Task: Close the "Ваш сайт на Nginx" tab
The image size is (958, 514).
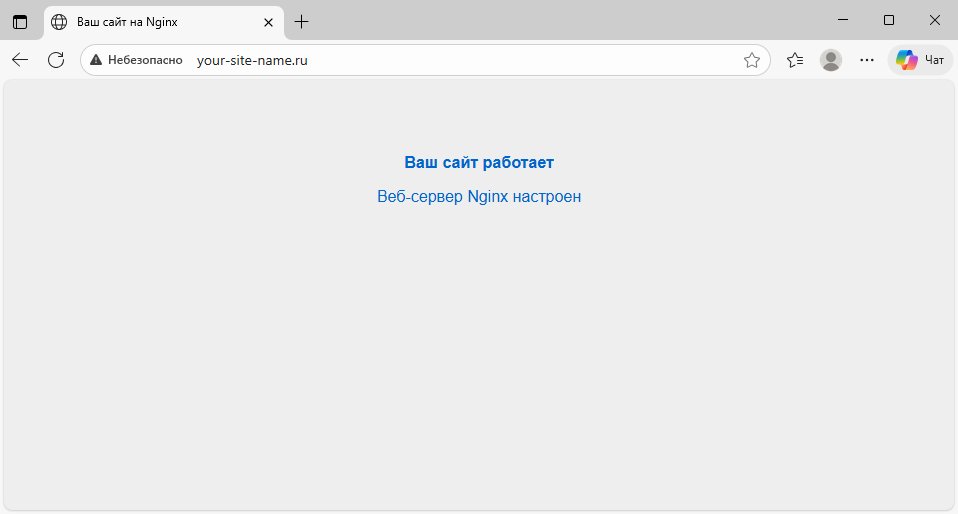Action: pyautogui.click(x=269, y=21)
